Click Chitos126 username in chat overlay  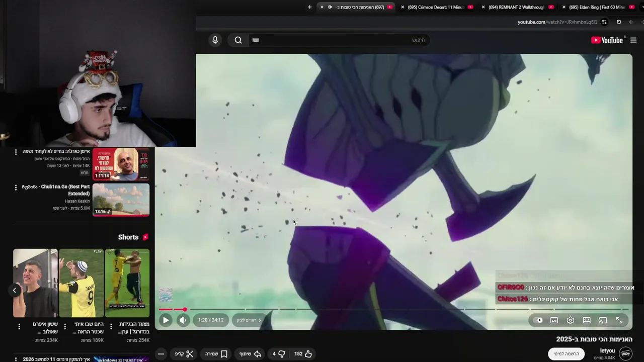(513, 299)
